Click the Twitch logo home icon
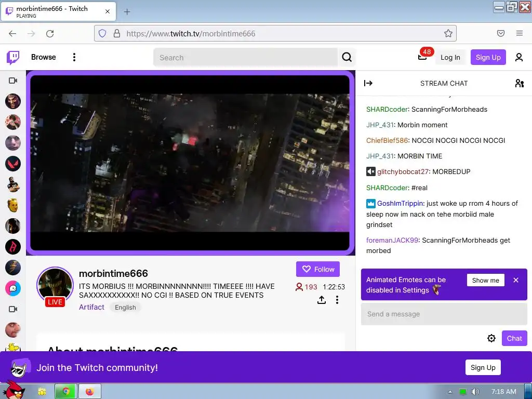 (x=13, y=57)
